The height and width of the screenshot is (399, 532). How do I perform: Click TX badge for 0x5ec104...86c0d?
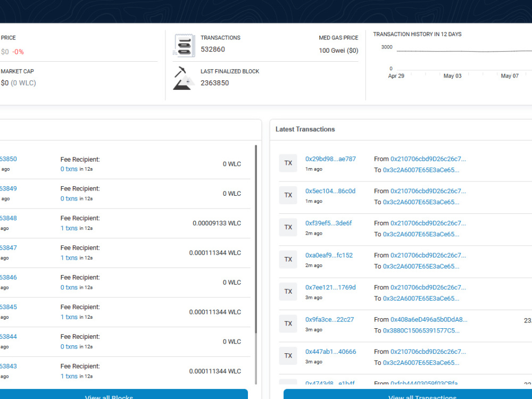[288, 195]
